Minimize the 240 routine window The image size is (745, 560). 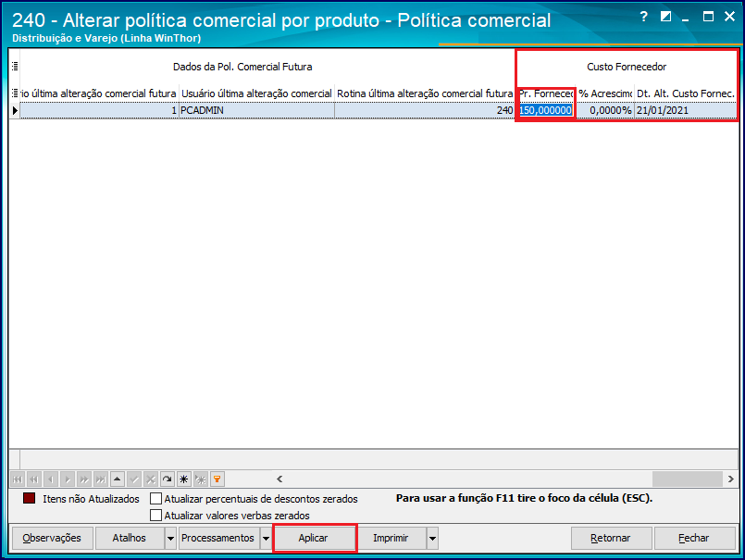click(686, 19)
